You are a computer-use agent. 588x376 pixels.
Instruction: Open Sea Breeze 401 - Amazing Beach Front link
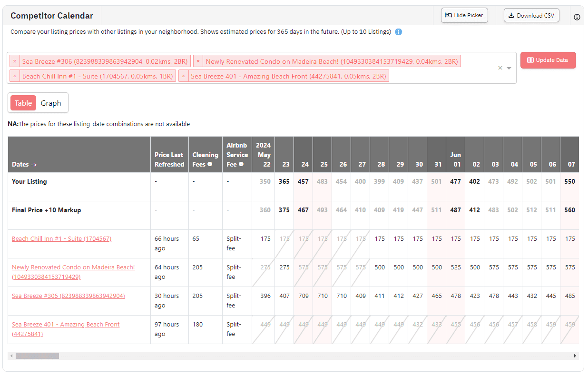[x=66, y=329]
